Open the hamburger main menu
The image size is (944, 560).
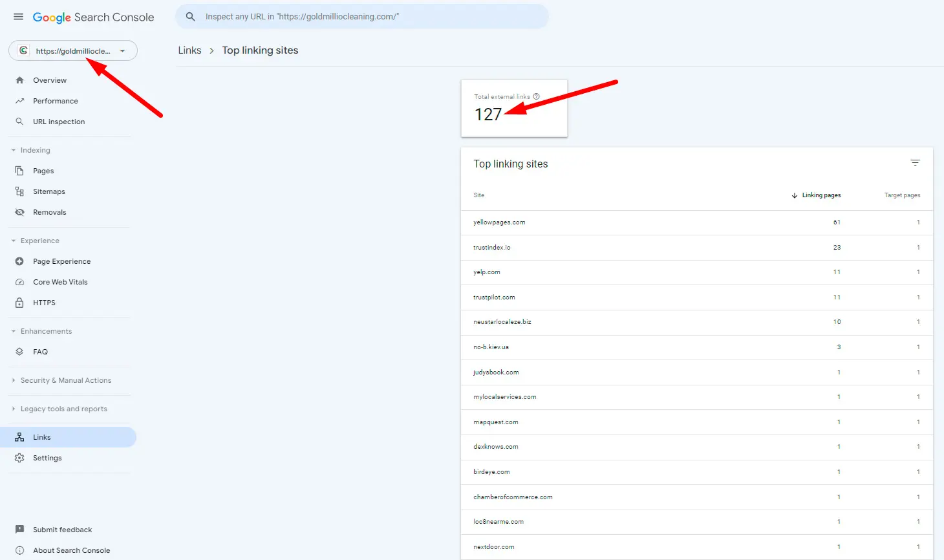pyautogui.click(x=19, y=17)
